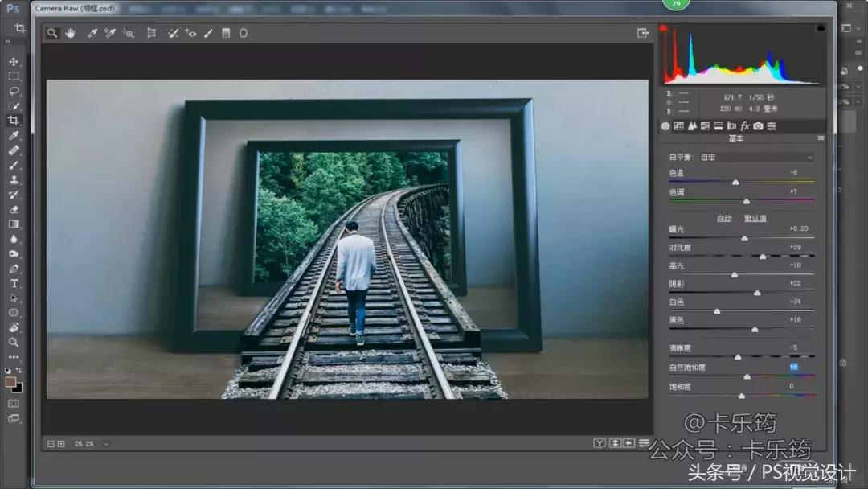Pick the White Balance eyedropper tool

(x=92, y=33)
